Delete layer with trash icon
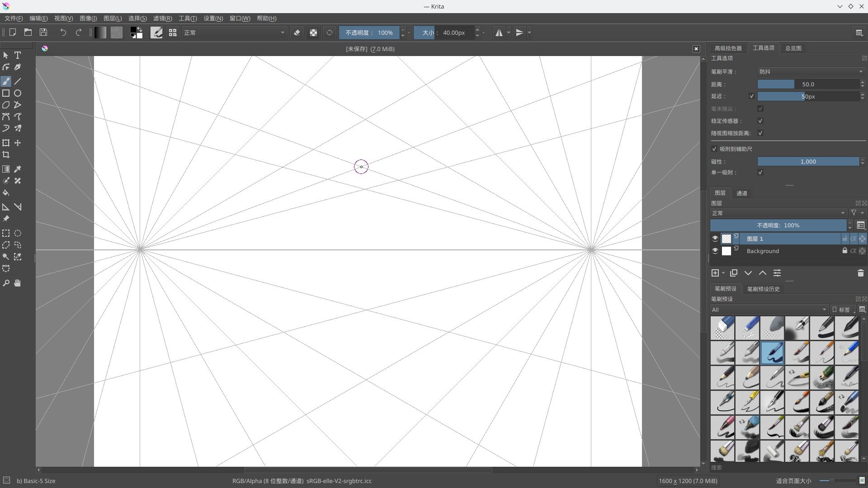Image resolution: width=868 pixels, height=488 pixels. (860, 273)
